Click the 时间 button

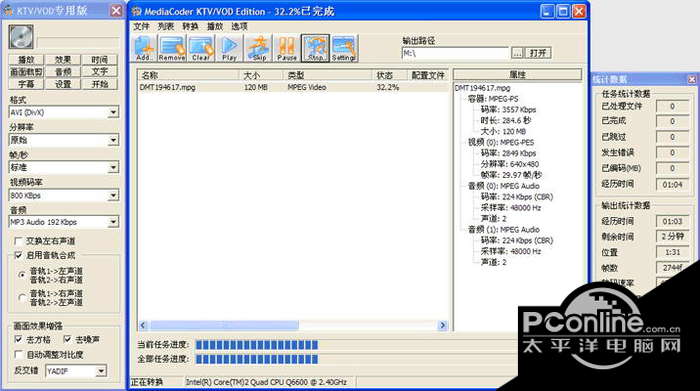point(100,59)
